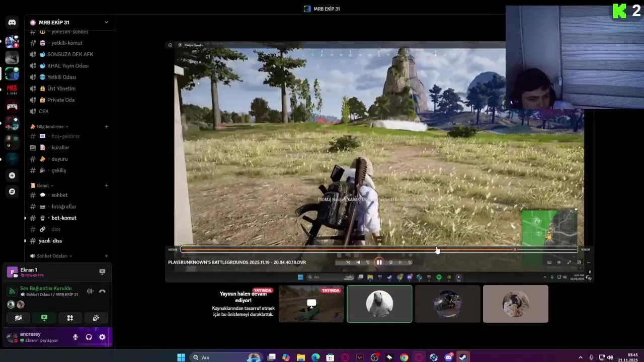Open Steam in the Windows taskbar

click(x=463, y=357)
